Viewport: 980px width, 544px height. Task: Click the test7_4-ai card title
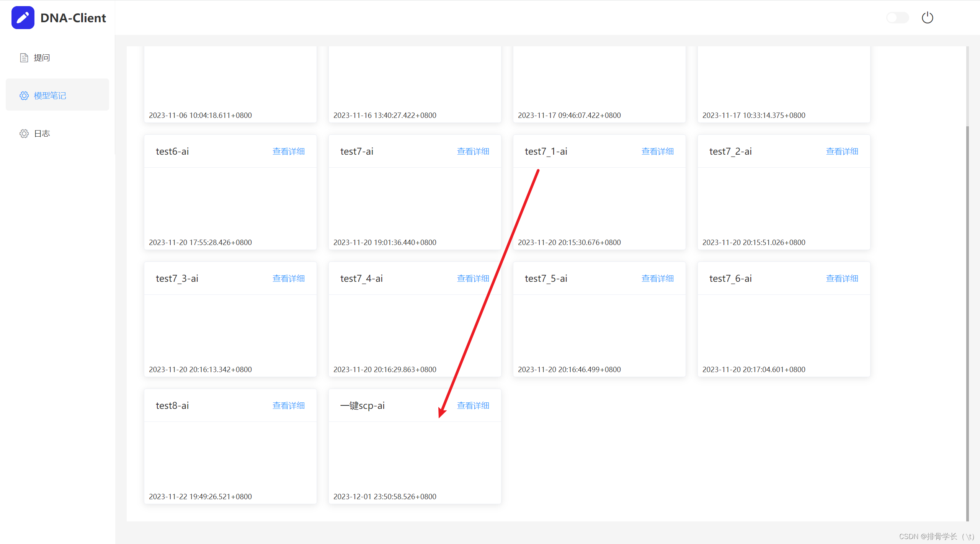[361, 279]
